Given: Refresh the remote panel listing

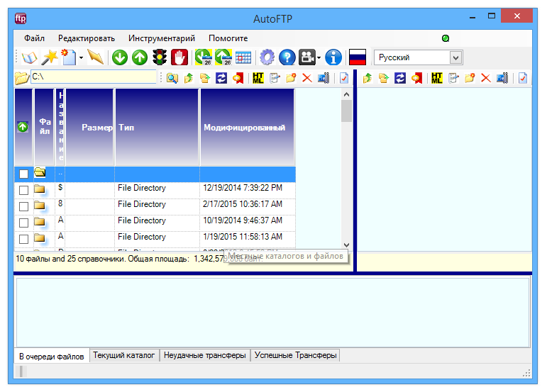Looking at the screenshot, I should pyautogui.click(x=399, y=78).
